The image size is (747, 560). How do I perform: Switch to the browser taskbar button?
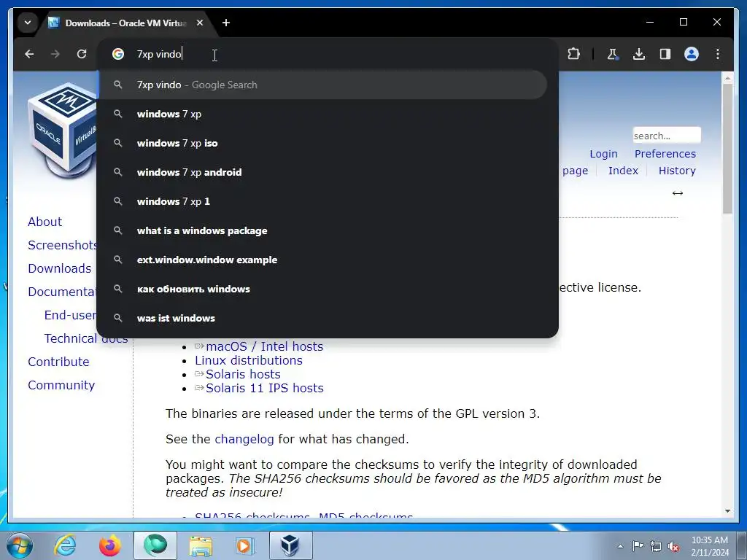click(155, 545)
